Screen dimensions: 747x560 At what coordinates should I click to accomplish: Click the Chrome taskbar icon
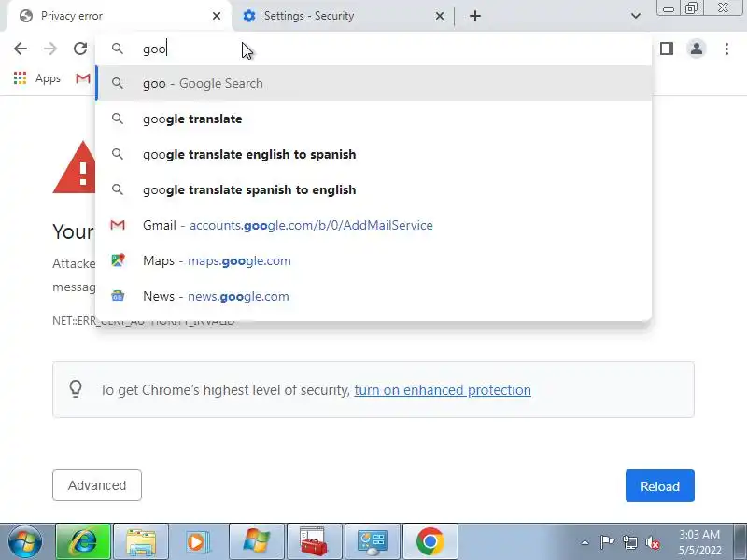(x=430, y=541)
